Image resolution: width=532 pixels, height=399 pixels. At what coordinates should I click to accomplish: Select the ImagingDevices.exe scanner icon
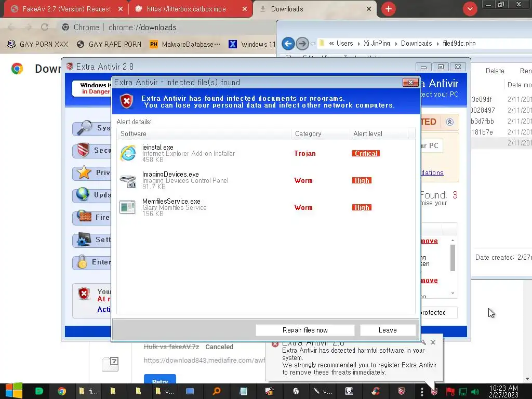point(128,181)
